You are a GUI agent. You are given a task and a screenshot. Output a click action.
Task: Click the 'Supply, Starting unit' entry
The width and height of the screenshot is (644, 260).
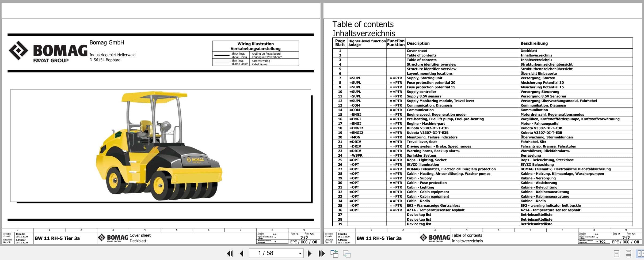tap(424, 78)
